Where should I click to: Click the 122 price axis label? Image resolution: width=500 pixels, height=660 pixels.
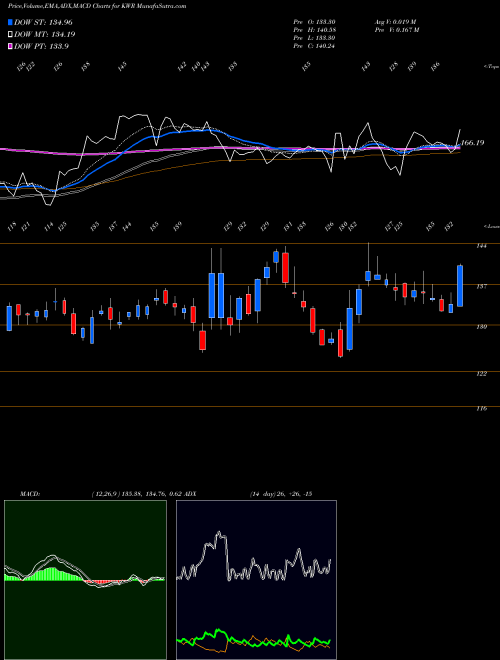(x=481, y=373)
